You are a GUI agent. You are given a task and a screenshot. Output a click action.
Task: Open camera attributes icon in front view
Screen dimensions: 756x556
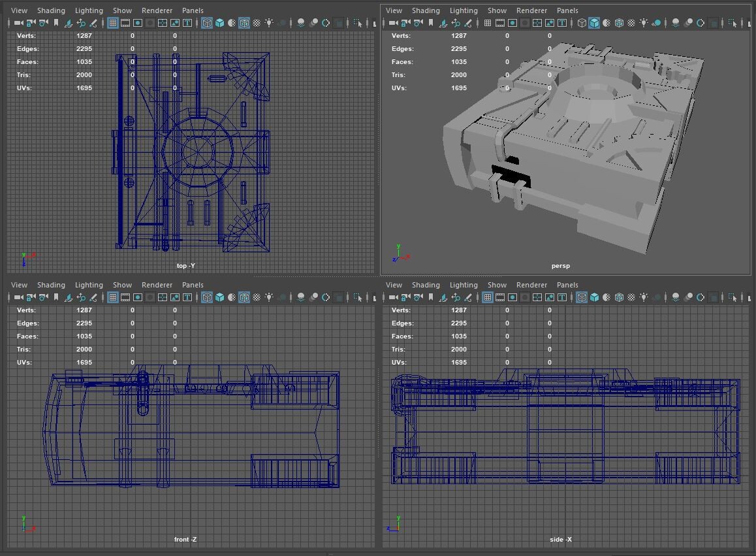pyautogui.click(x=42, y=297)
